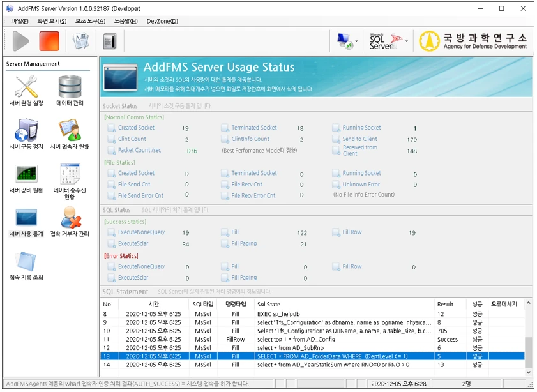Click the Unknown Error icon
This screenshot has width=537, height=392.
click(336, 185)
